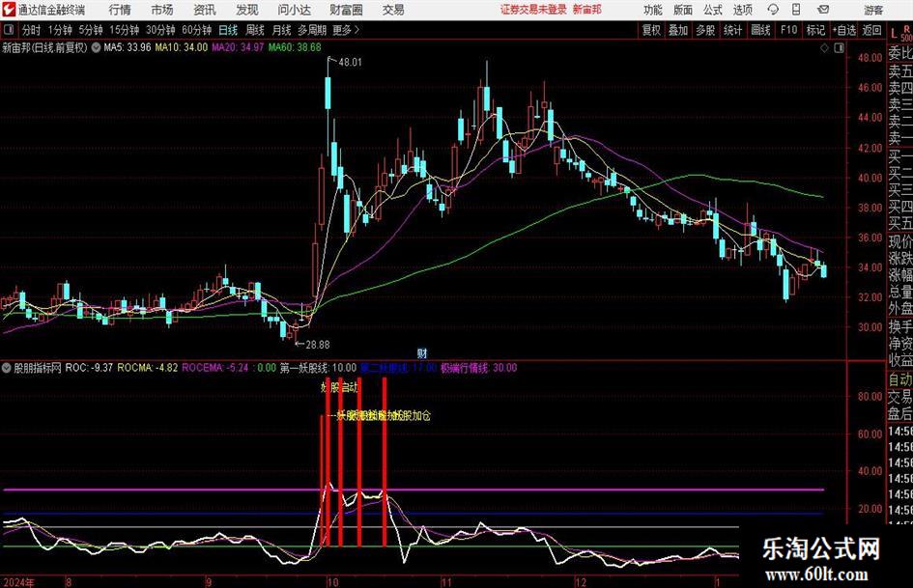This screenshot has width=913, height=588.
Task: Click the 标记 mark button
Action: coord(815,30)
